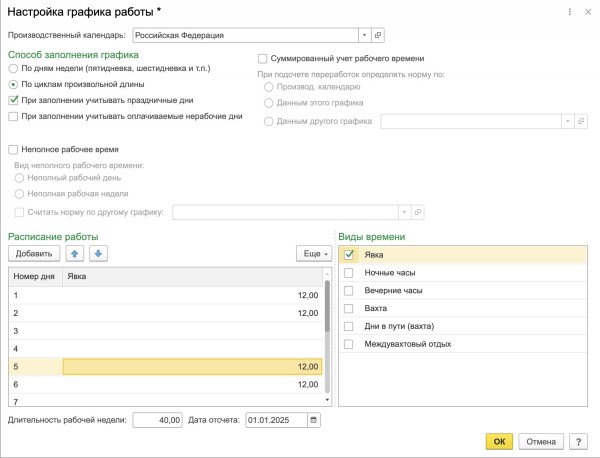Open calendar picker for Дата отсчета
Viewport: 600px width, 458px height.
[x=314, y=420]
